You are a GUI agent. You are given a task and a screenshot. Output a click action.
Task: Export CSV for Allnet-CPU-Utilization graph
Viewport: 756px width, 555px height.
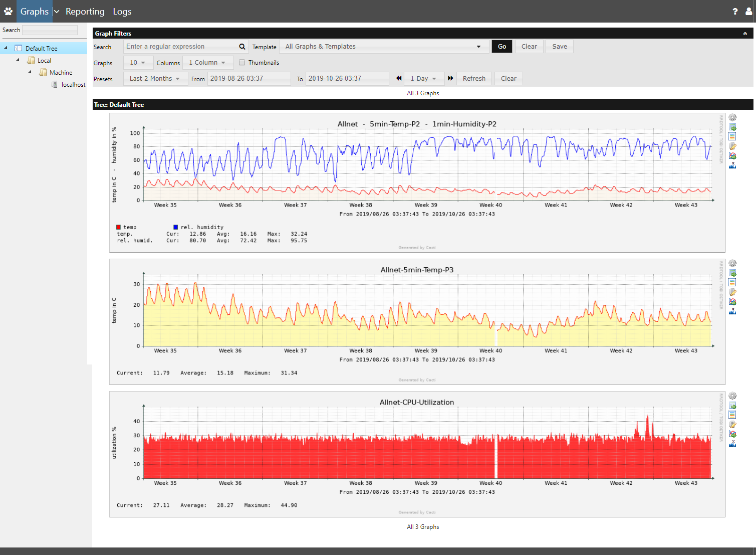pos(732,405)
